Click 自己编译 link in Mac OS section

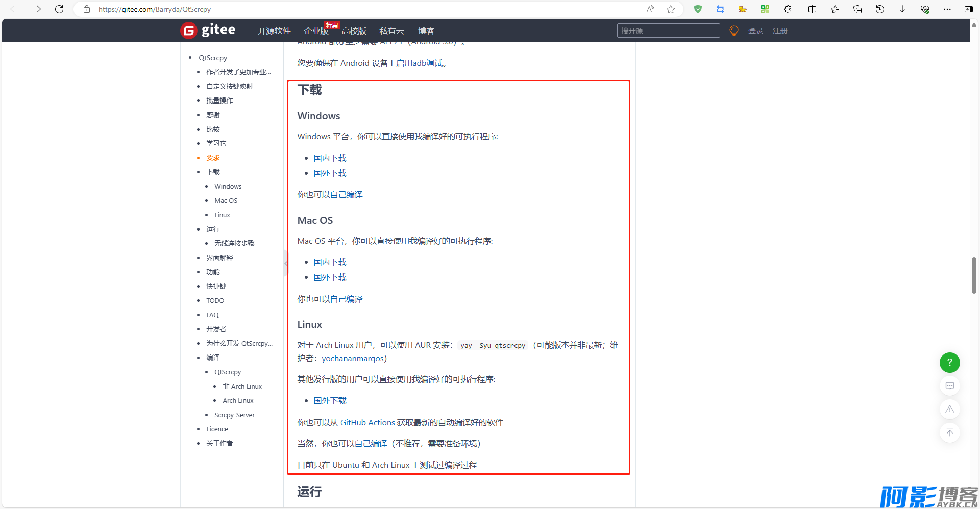click(347, 299)
